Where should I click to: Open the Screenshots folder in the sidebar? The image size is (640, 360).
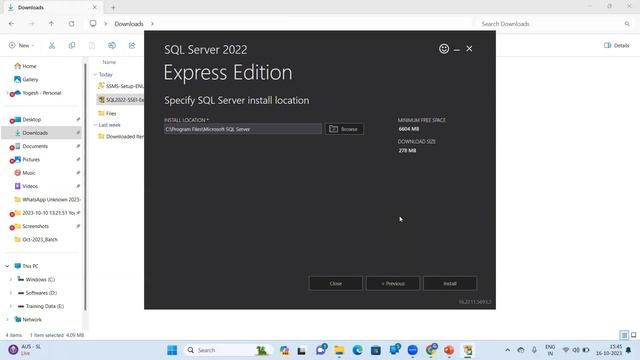click(35, 226)
